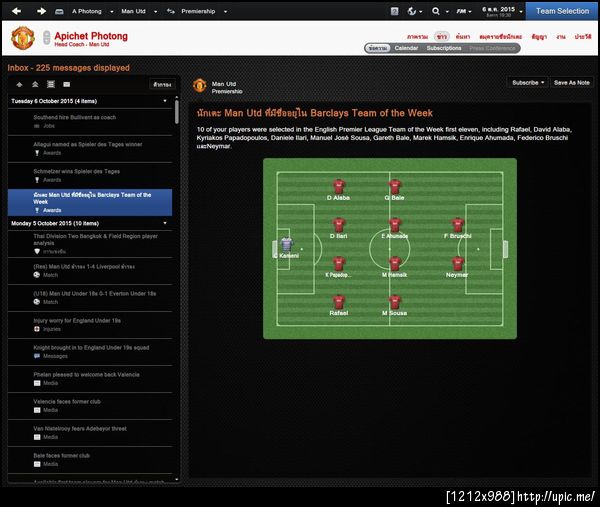Select G Bale's shirt on the pitch
This screenshot has height=507, width=600.
pos(395,187)
